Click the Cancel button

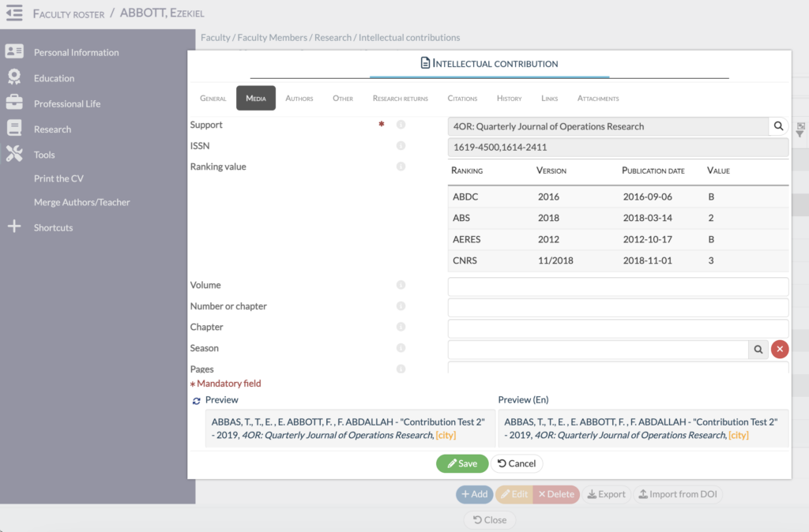(x=517, y=463)
